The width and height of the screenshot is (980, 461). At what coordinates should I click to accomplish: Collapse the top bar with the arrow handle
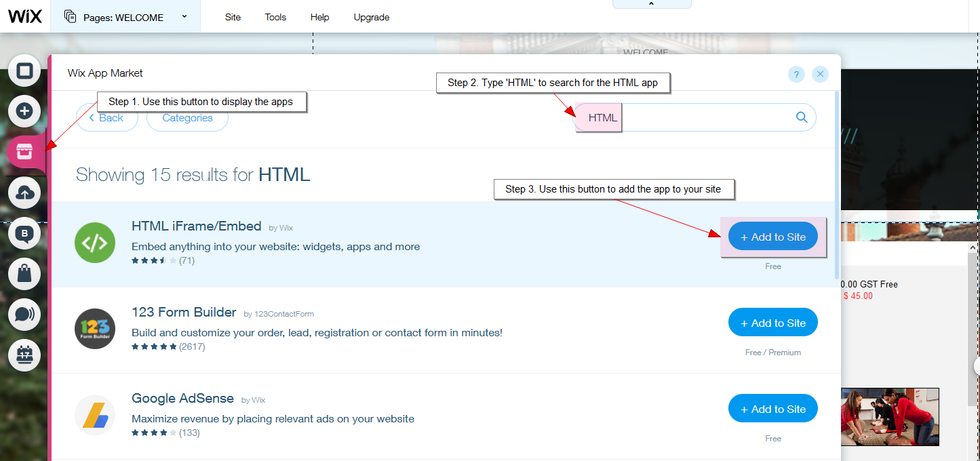pyautogui.click(x=652, y=4)
